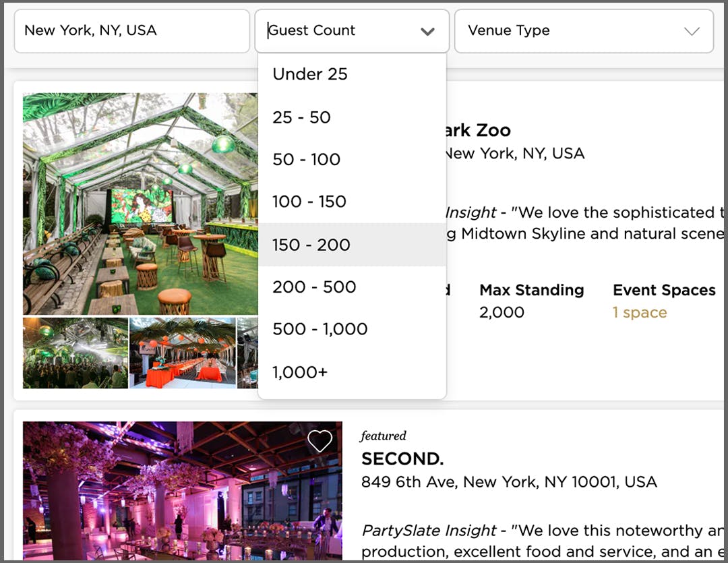The image size is (728, 563).
Task: Open the Venue Type filter
Action: [x=584, y=31]
